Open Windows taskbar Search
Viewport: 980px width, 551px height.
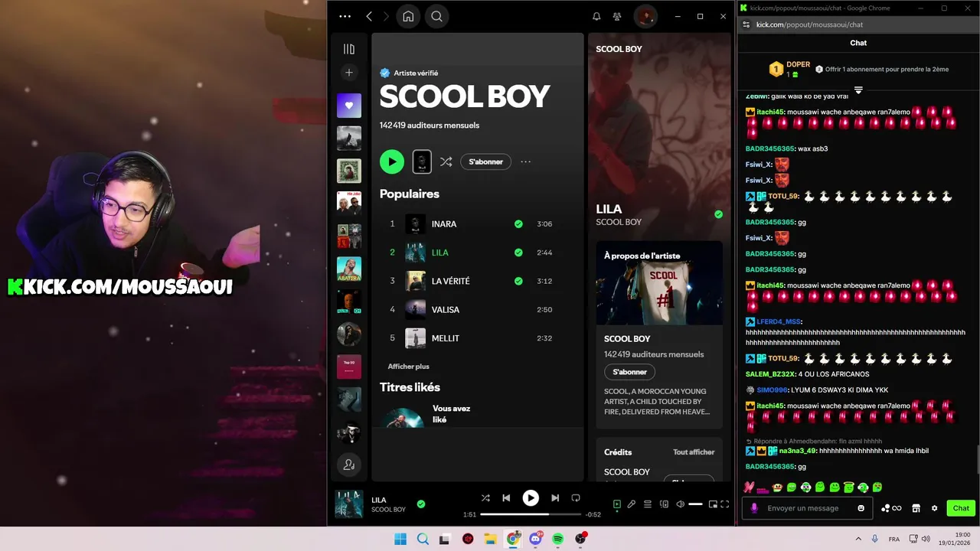tap(423, 539)
